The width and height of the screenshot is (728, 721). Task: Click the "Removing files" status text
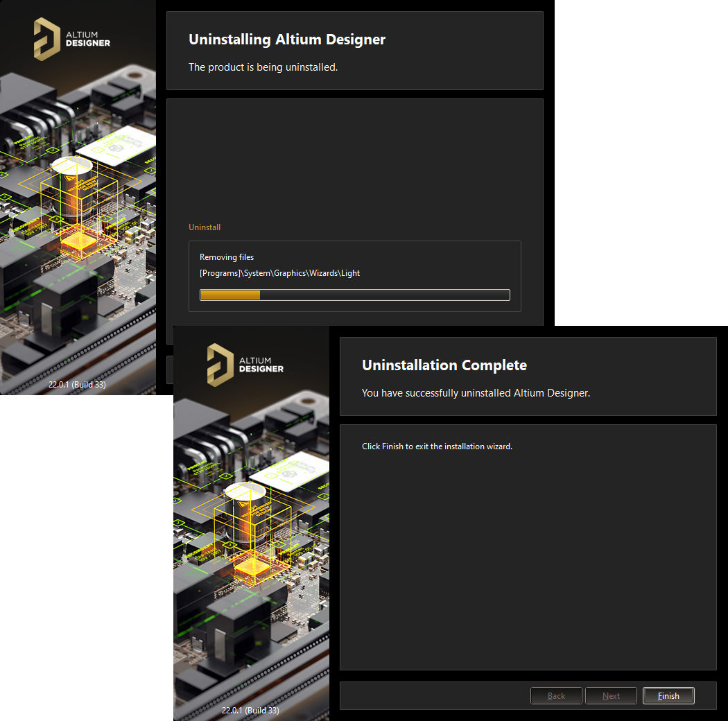click(x=227, y=257)
